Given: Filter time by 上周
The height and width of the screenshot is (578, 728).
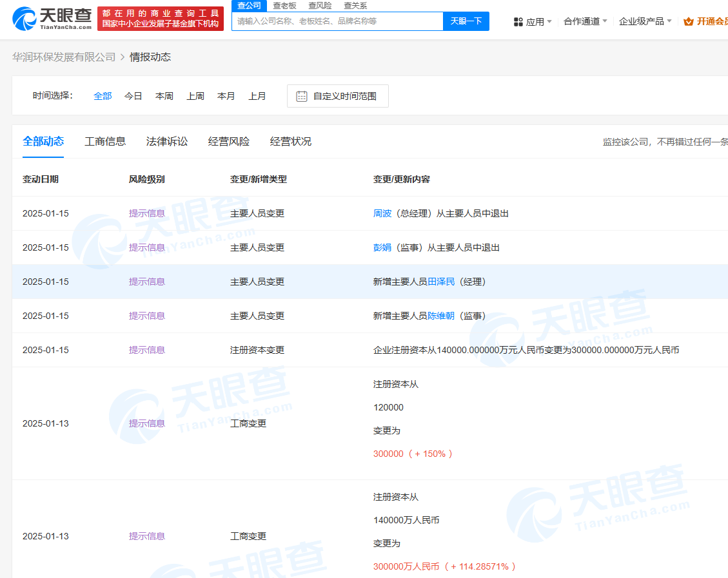Looking at the screenshot, I should coord(195,96).
